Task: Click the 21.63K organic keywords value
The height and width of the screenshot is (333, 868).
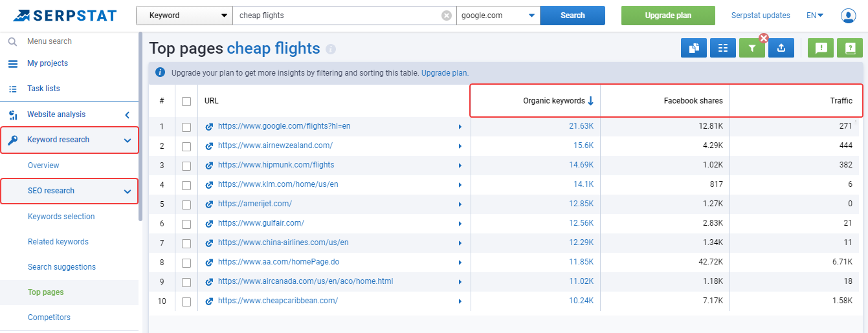Action: click(x=581, y=127)
